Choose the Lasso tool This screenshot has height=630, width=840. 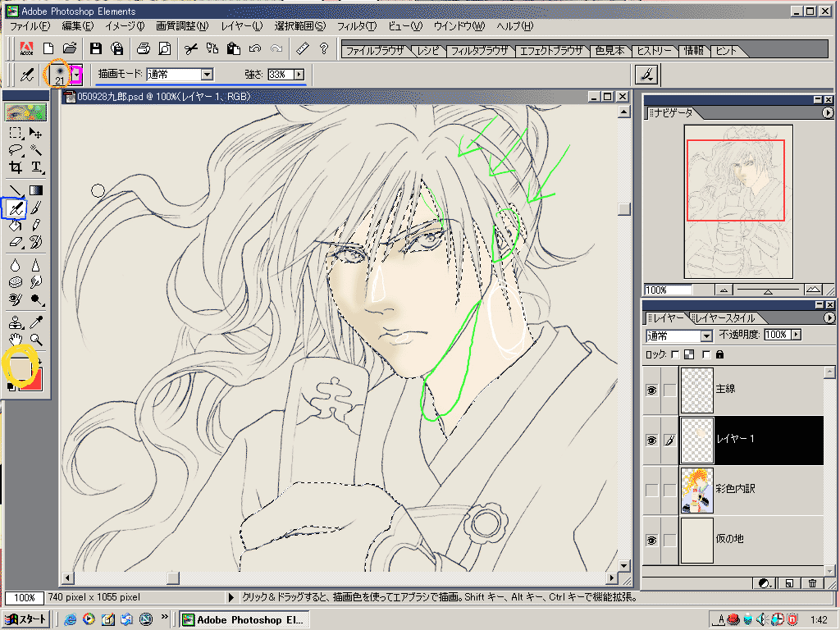(16, 150)
